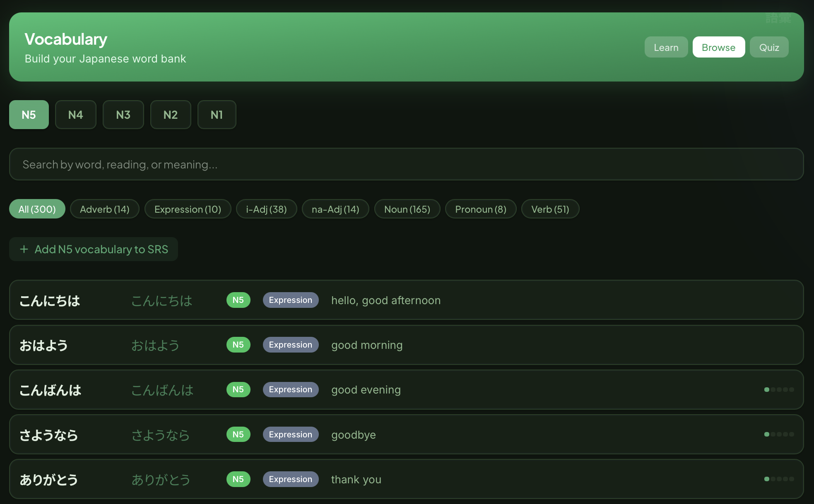Screen dimensions: 814x504
Task: Filter list by i-Adj (38)
Action: [266, 209]
